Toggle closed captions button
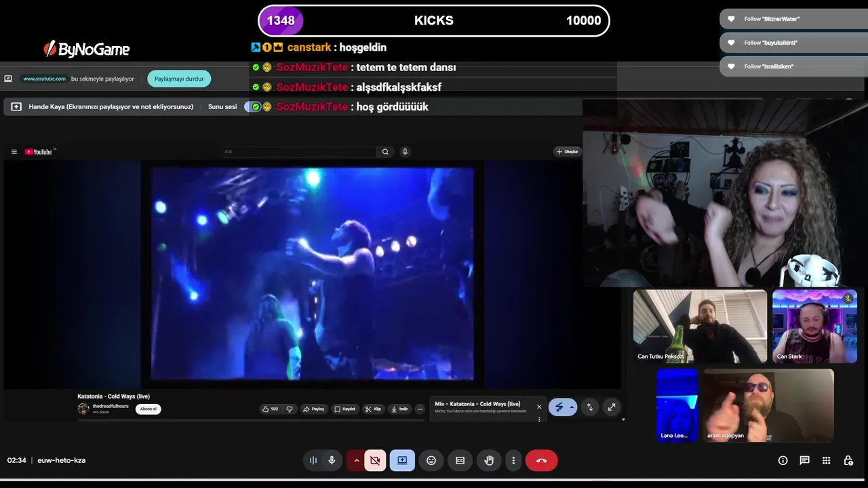 [x=460, y=460]
